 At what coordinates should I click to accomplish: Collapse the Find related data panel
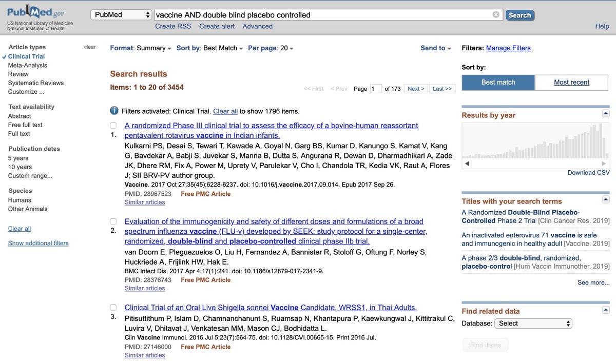coord(606,310)
